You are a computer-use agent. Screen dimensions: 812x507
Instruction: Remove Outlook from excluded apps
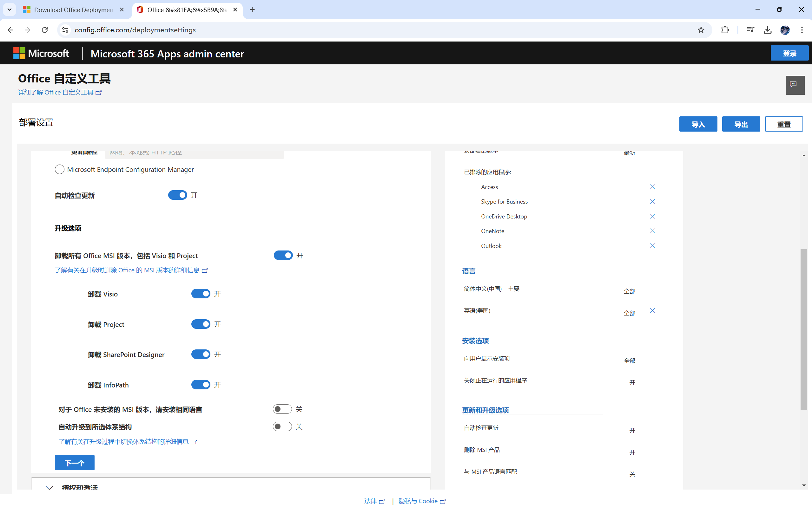tap(652, 246)
